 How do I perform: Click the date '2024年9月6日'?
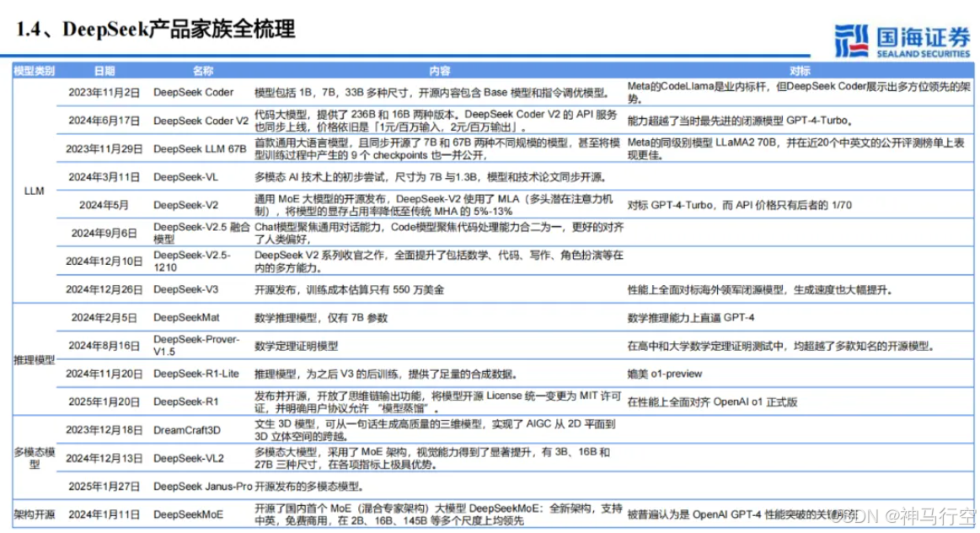(104, 234)
